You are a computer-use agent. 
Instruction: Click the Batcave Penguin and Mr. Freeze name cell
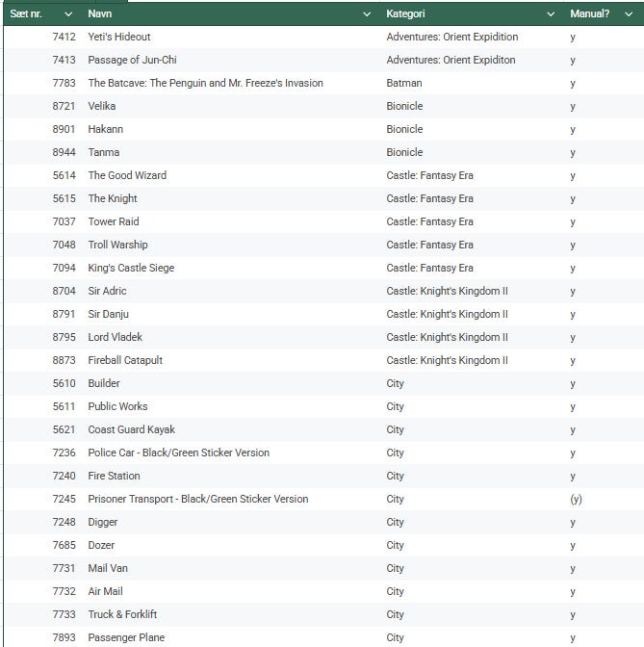[232, 83]
